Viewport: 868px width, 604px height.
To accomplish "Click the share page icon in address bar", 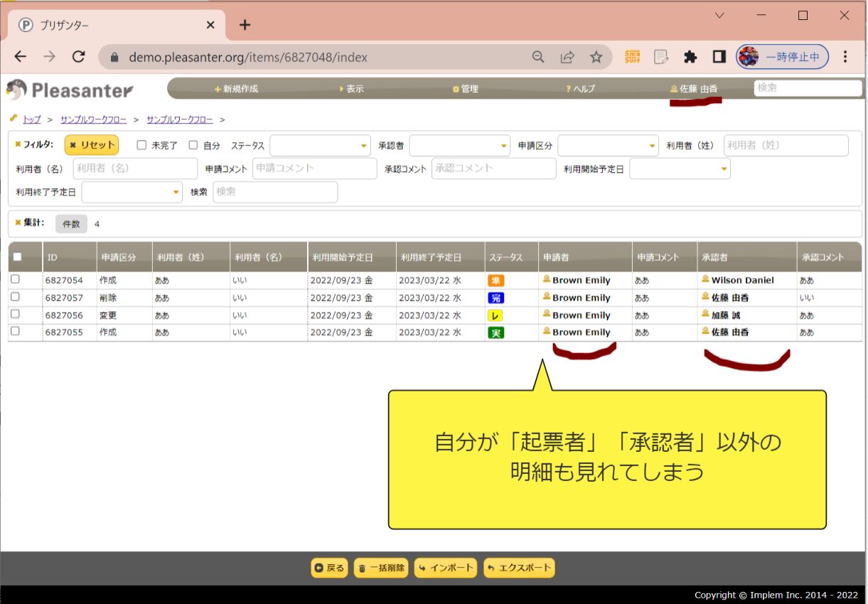I will point(567,57).
